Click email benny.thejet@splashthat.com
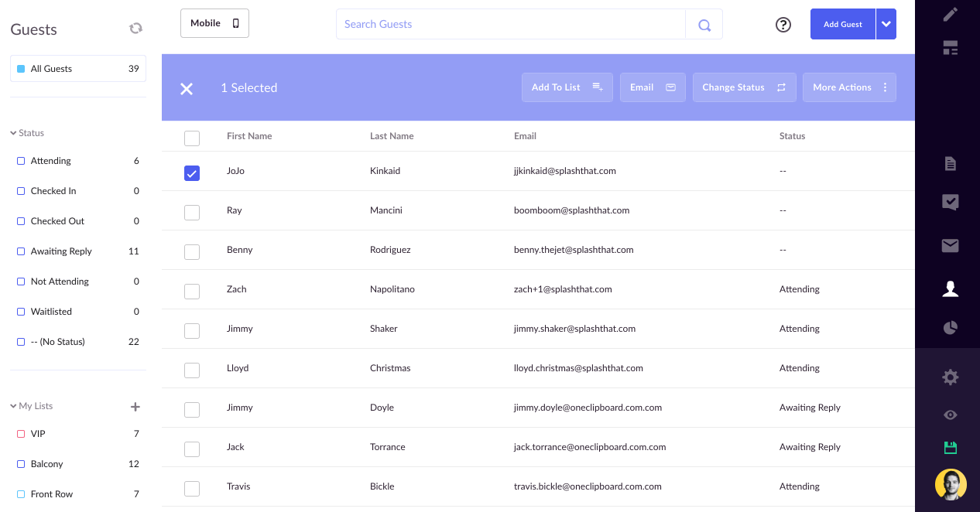 (x=574, y=250)
